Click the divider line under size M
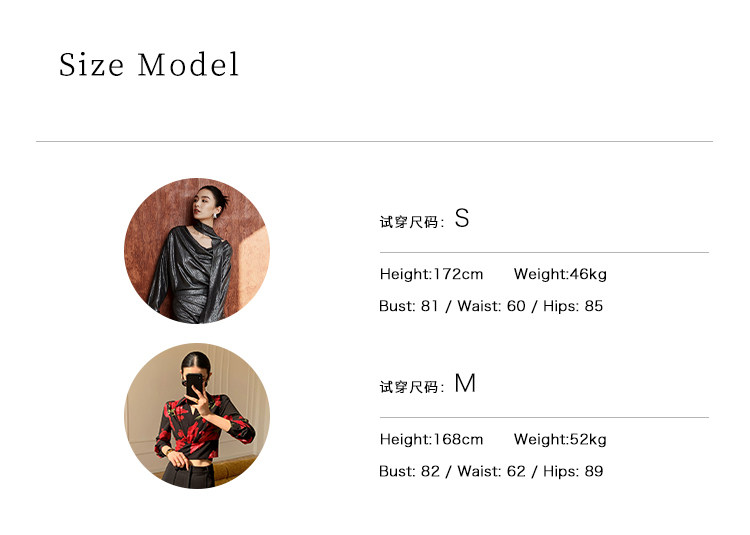Image resolution: width=750 pixels, height=535 pixels. tap(544, 417)
